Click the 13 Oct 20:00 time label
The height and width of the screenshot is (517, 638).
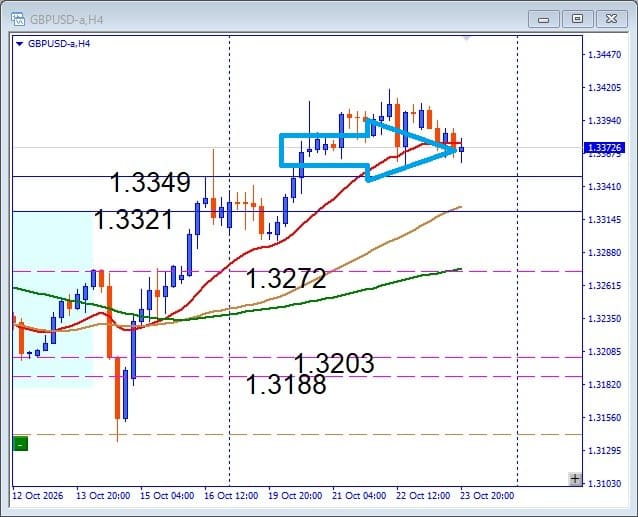103,496
